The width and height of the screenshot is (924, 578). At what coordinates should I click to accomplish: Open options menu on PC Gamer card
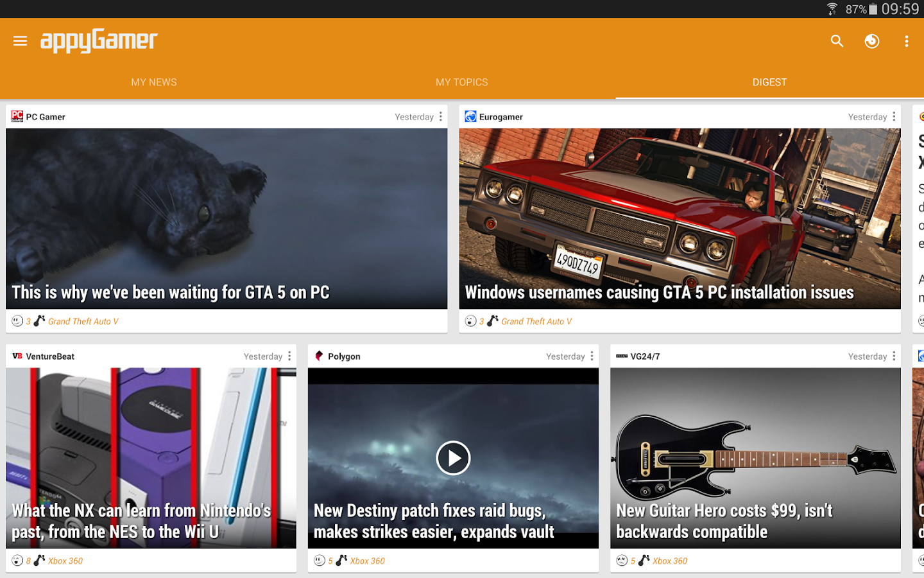(441, 116)
